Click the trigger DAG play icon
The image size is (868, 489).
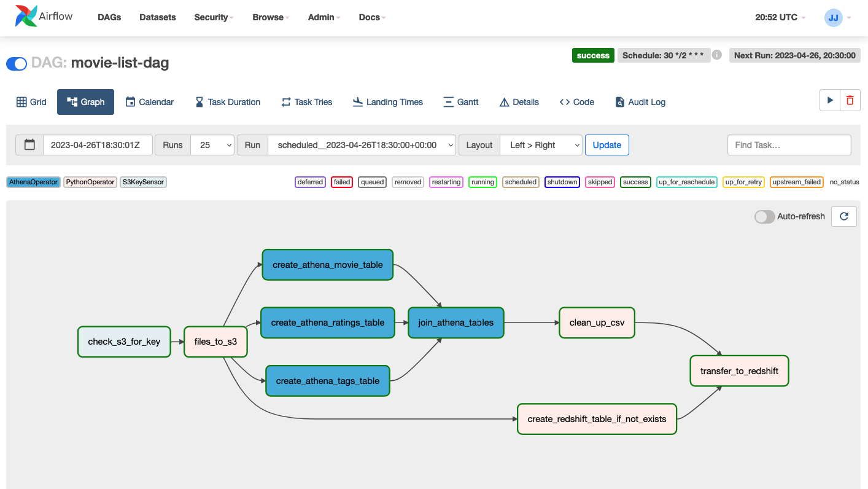830,100
